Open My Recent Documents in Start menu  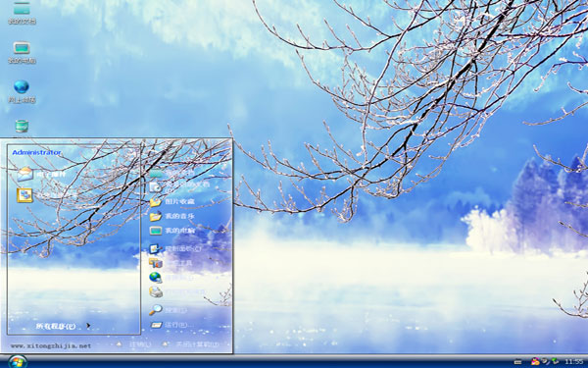179,186
